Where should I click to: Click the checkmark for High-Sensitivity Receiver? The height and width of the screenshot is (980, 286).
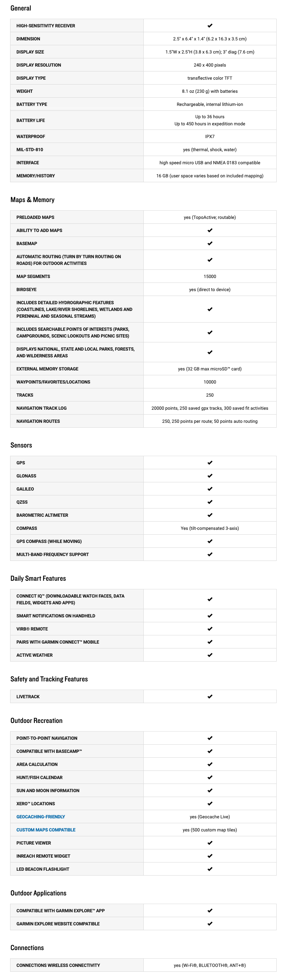210,26
